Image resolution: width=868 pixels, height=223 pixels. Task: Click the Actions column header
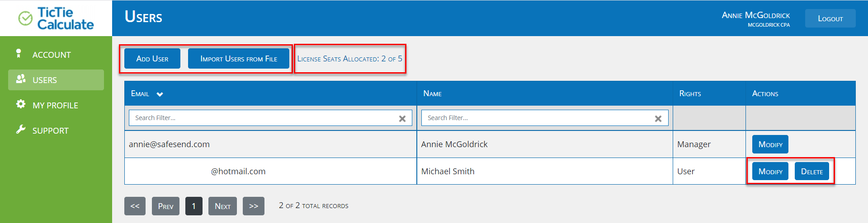coord(801,93)
